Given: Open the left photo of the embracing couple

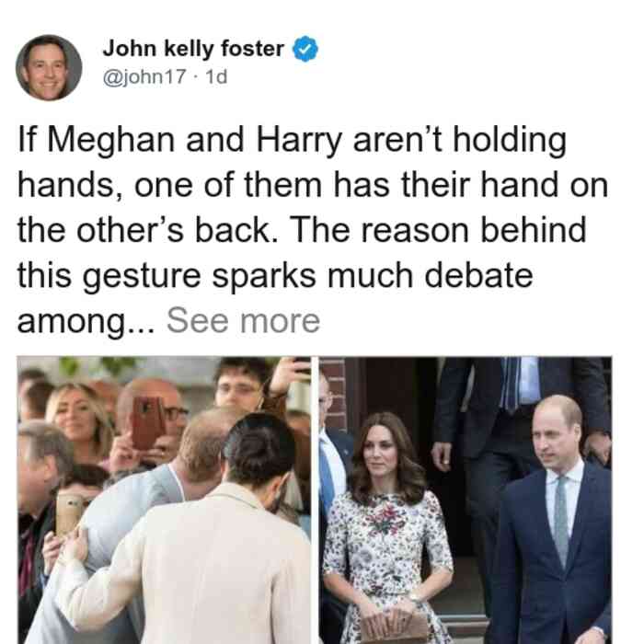Looking at the screenshot, I should point(164,500).
